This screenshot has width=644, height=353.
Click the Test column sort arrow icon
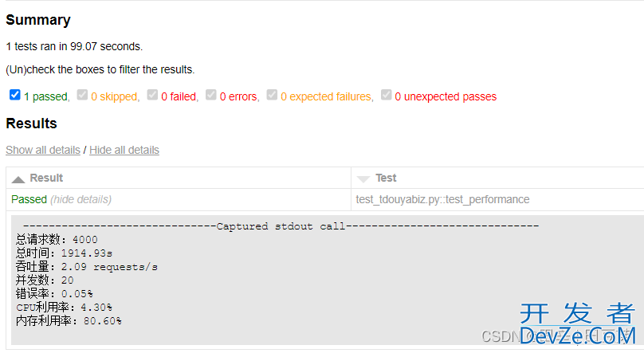pos(363,178)
